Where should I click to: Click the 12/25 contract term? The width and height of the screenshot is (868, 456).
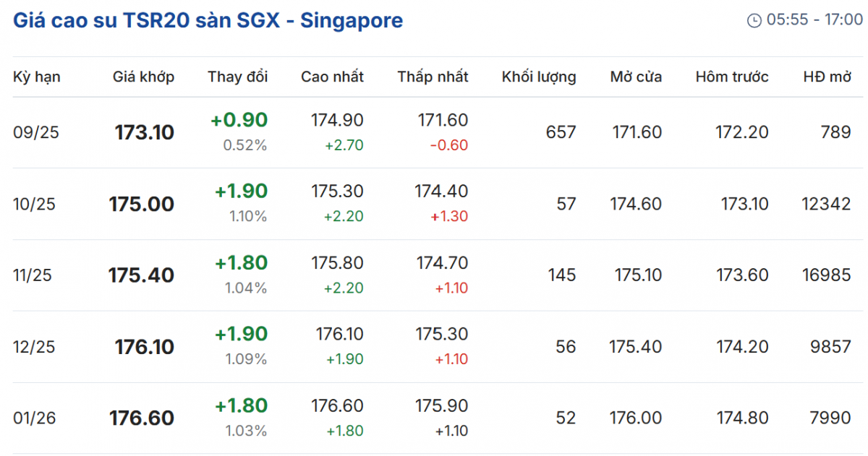[33, 347]
